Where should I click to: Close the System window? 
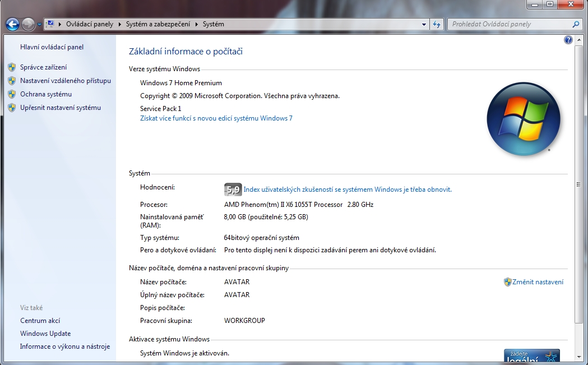click(x=571, y=4)
